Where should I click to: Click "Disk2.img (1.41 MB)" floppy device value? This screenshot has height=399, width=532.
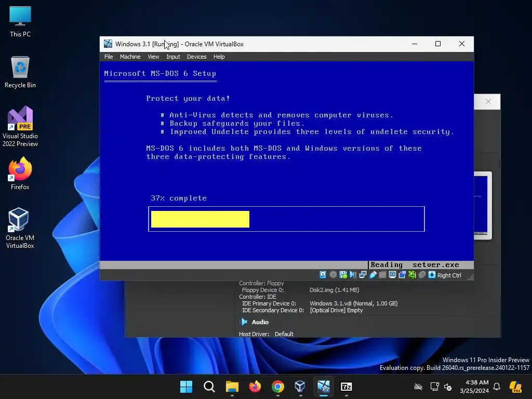tap(334, 290)
